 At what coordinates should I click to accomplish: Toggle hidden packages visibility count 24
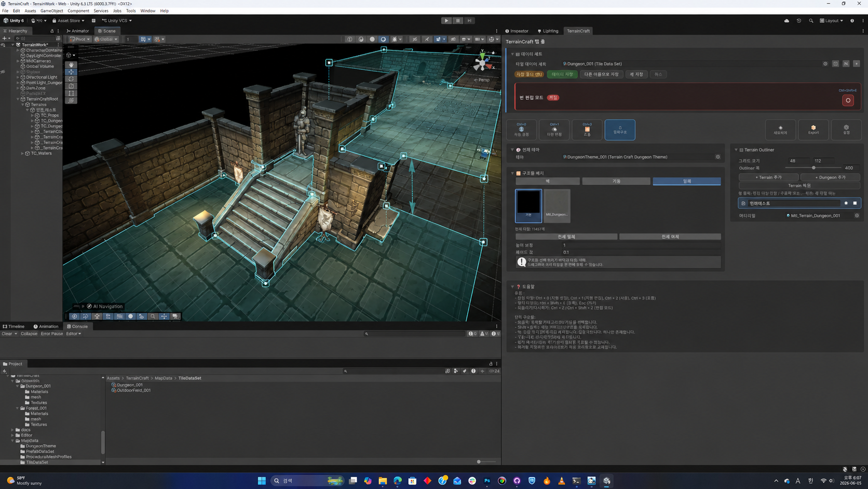click(x=494, y=371)
